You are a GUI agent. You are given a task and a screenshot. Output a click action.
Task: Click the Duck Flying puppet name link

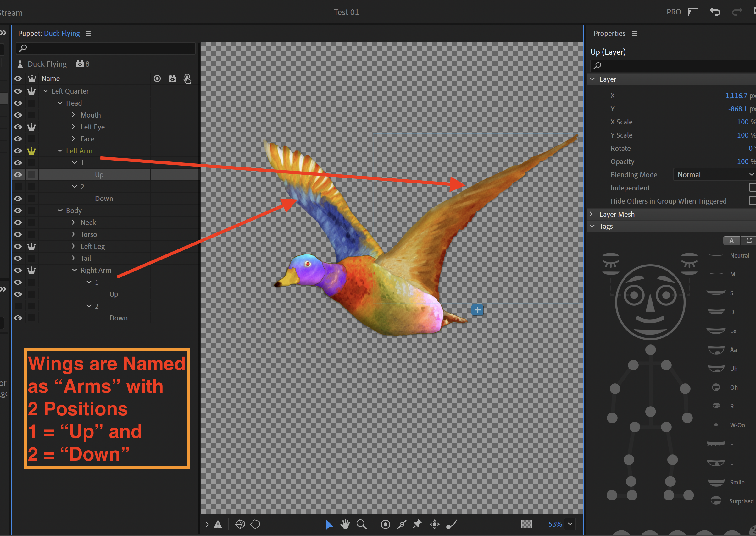tap(62, 33)
